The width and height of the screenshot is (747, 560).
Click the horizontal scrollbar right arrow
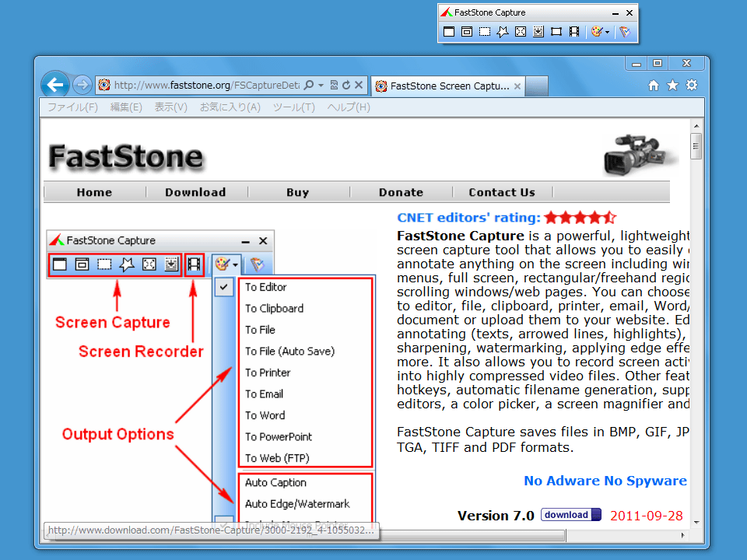(x=683, y=535)
